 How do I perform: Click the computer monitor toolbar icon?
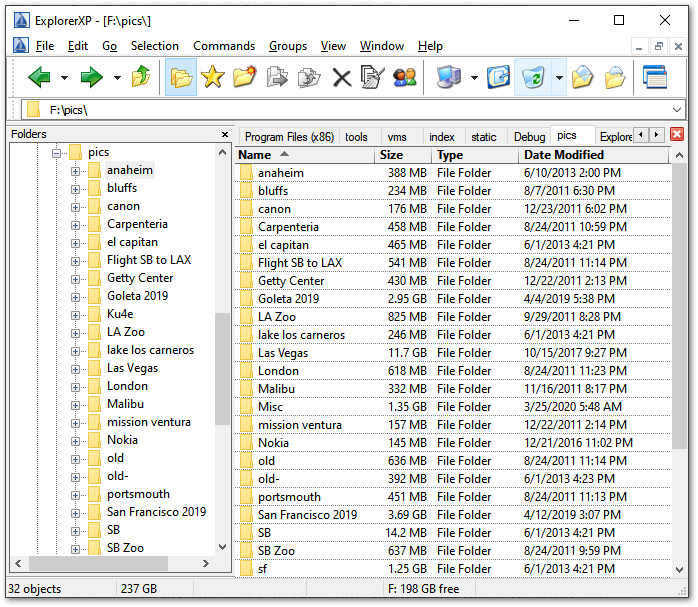coord(449,77)
